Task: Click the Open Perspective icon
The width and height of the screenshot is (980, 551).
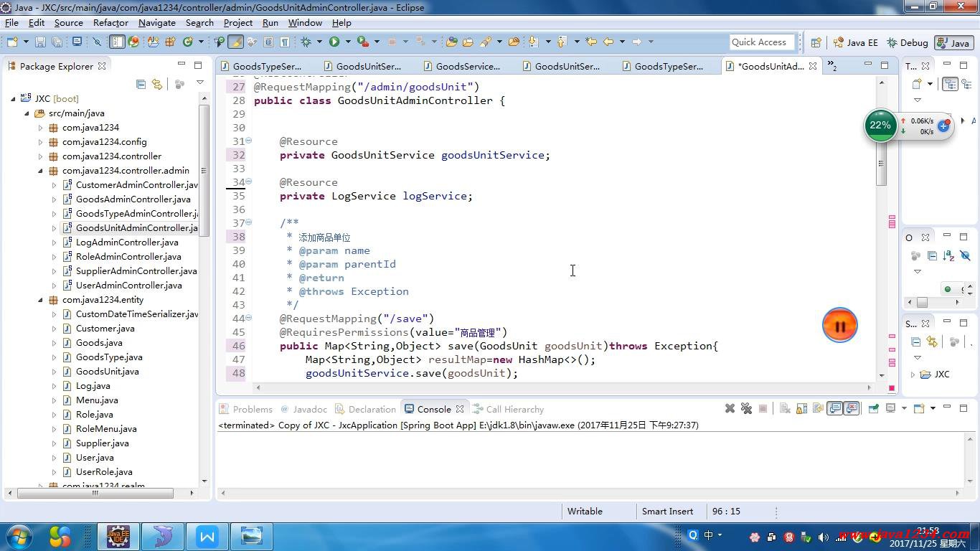Action: click(x=816, y=42)
